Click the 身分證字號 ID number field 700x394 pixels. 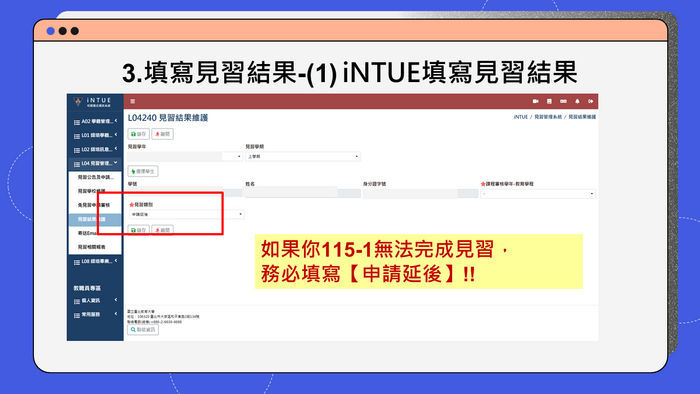click(x=421, y=194)
